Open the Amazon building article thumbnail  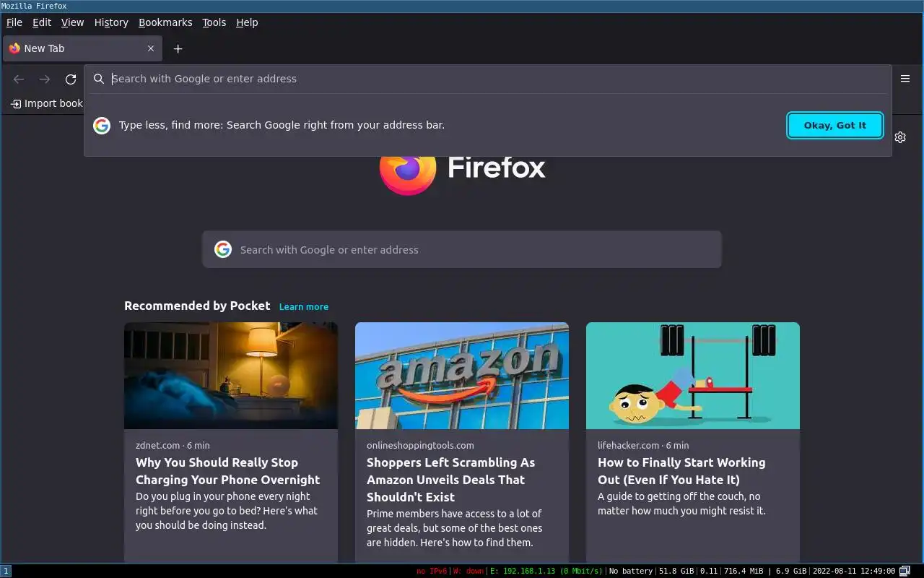click(x=462, y=376)
